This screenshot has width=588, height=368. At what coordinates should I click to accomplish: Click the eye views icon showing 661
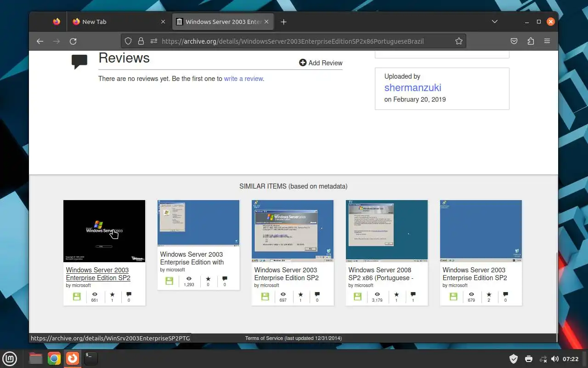click(x=95, y=294)
